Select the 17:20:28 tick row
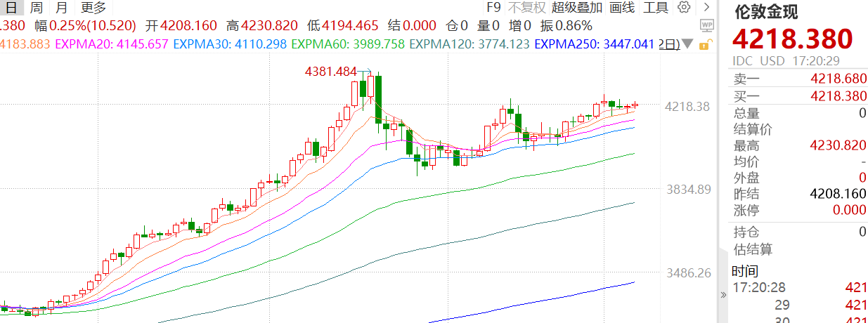Screen dimensions: 868x323 click(x=801, y=286)
